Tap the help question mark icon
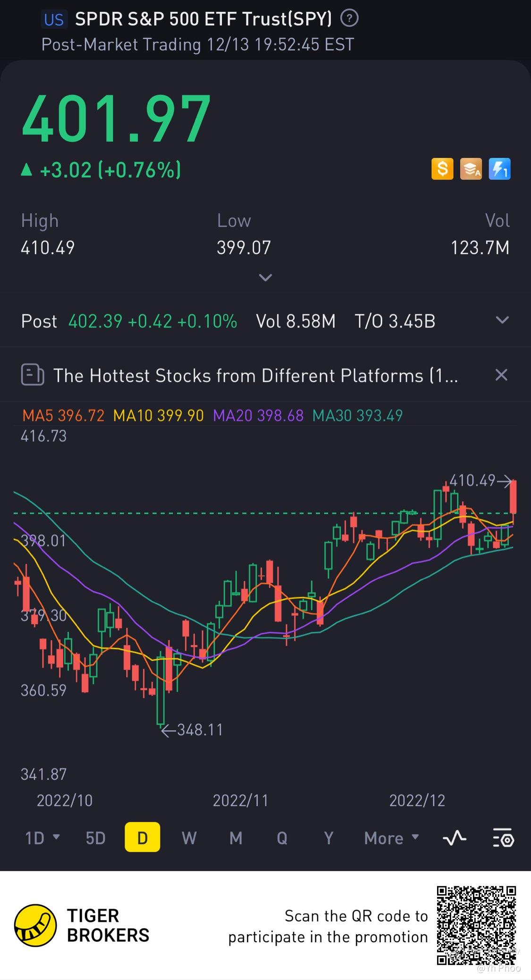Image resolution: width=531 pixels, height=980 pixels. pyautogui.click(x=349, y=19)
